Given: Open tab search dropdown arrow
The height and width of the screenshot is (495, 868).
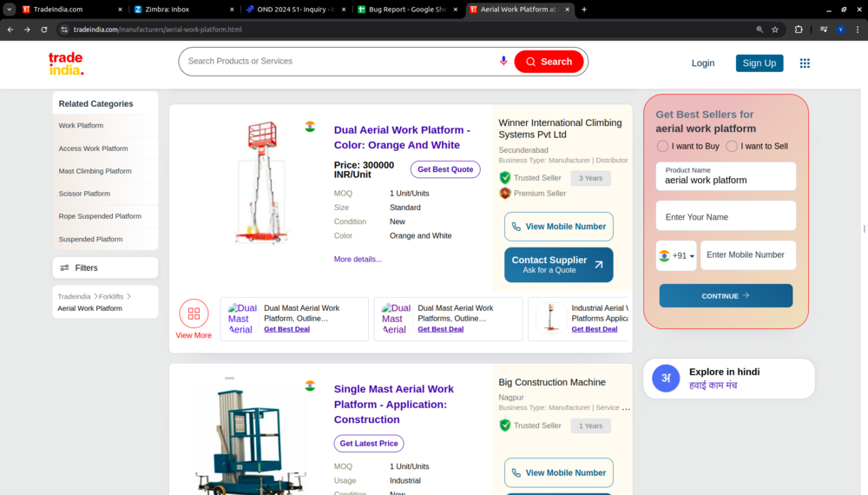Looking at the screenshot, I should point(10,10).
